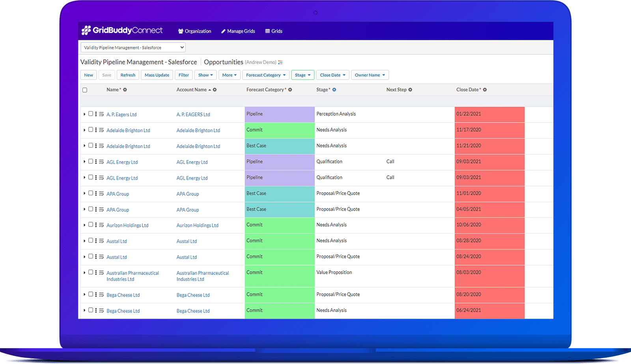This screenshot has height=364, width=631.
Task: Click the red 01/22/2021 close date cell
Action: (x=489, y=115)
